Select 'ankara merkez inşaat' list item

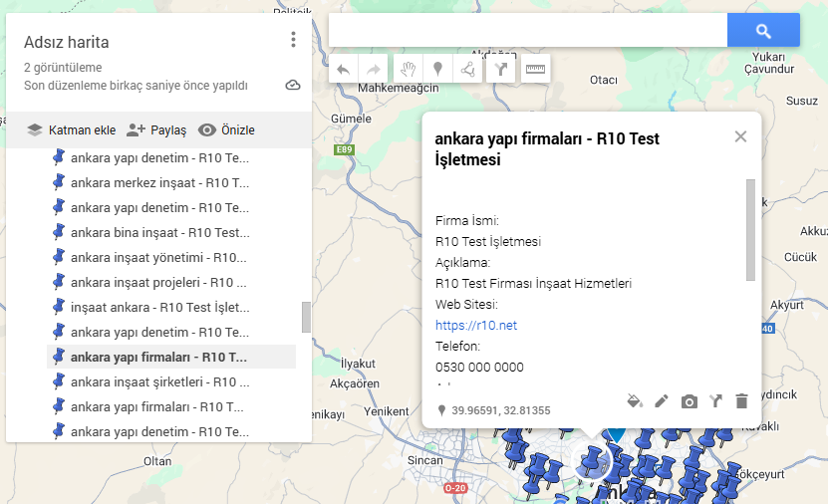tap(171, 183)
